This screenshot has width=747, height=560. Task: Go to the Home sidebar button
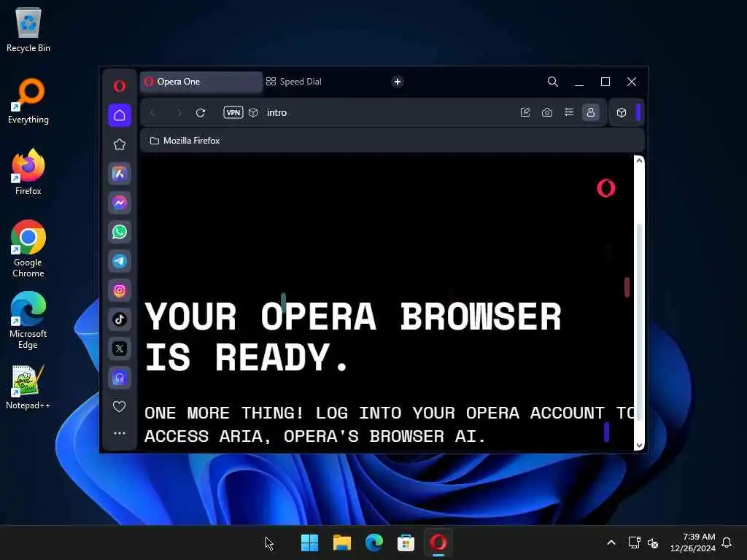[x=120, y=115]
